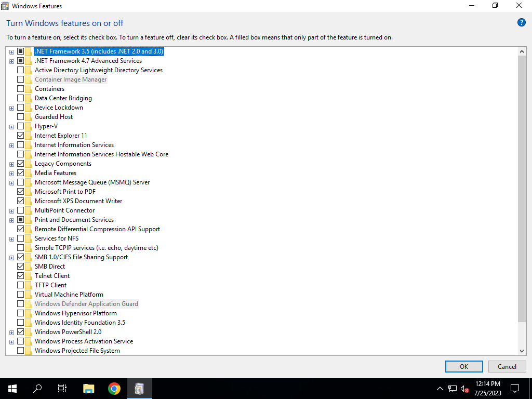The height and width of the screenshot is (399, 532).
Task: Select Windows Identity Foundation 3.5 row
Action: pyautogui.click(x=79, y=323)
